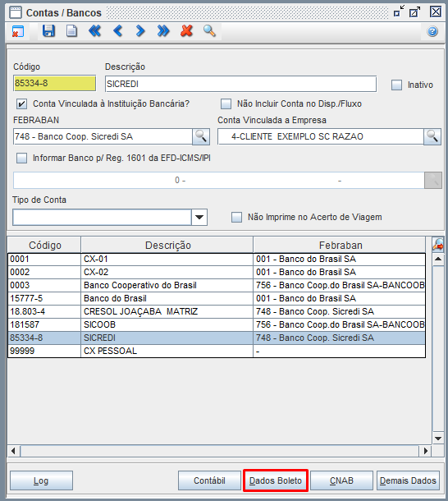Open FEBRABAN bank lookup magnifier
Screen dimensions: 448x501
click(201, 136)
